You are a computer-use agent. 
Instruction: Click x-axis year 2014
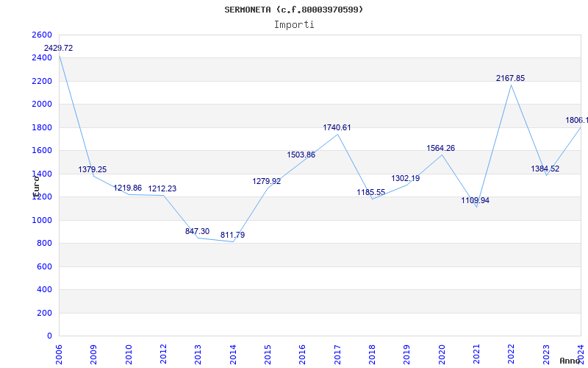(233, 355)
